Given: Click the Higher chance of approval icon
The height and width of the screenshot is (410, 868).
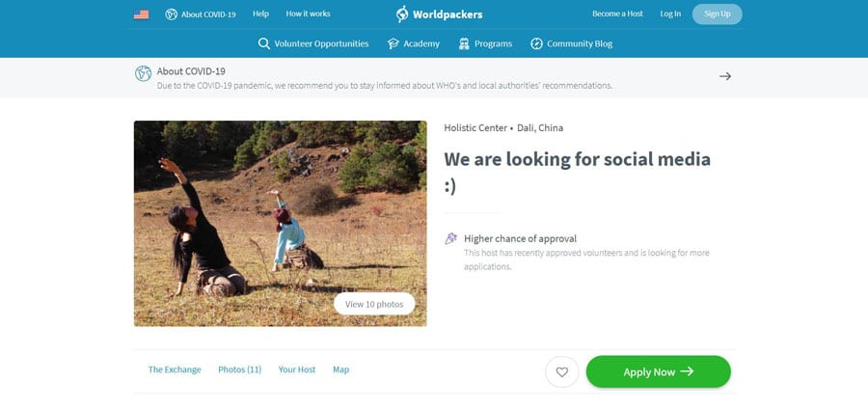Looking at the screenshot, I should coord(451,239).
